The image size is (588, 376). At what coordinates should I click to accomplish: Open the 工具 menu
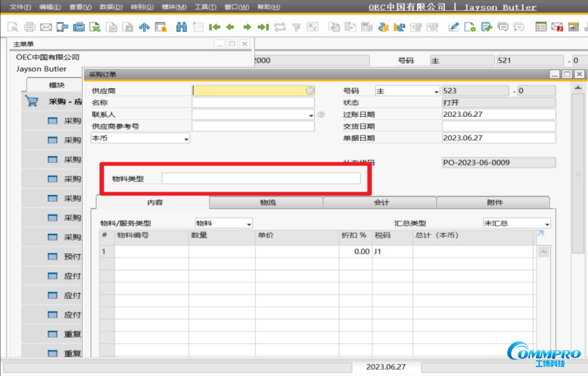(x=205, y=7)
